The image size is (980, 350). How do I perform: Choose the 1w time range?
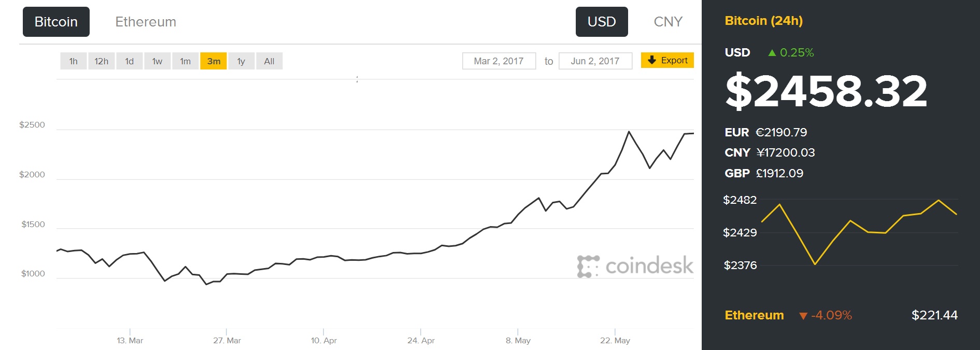pyautogui.click(x=158, y=61)
